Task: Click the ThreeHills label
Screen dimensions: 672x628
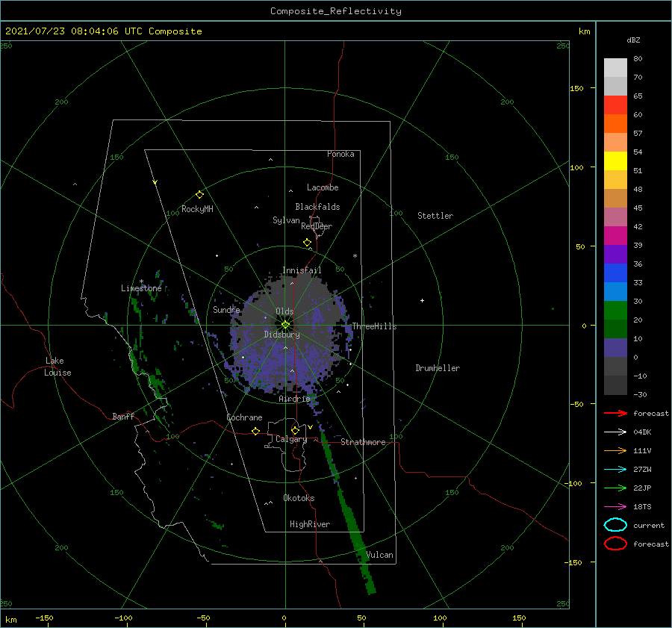Action: coord(374,326)
